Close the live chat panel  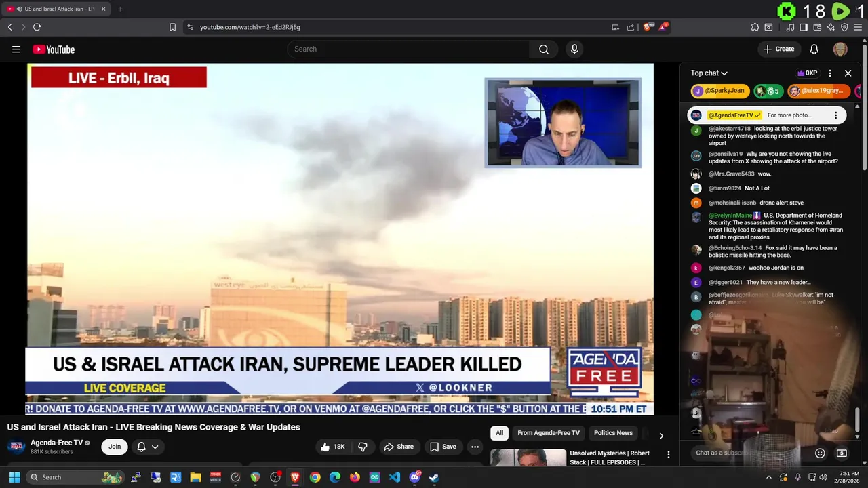(x=848, y=73)
